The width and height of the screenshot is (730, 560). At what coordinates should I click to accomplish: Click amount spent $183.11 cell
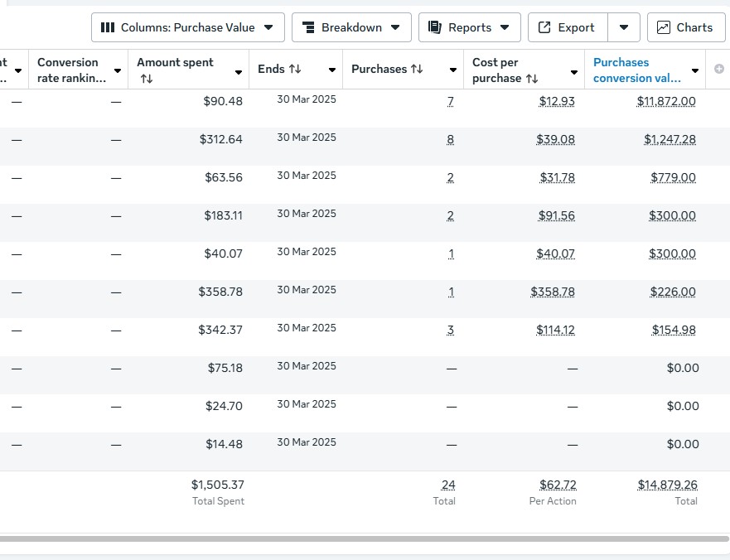click(224, 216)
